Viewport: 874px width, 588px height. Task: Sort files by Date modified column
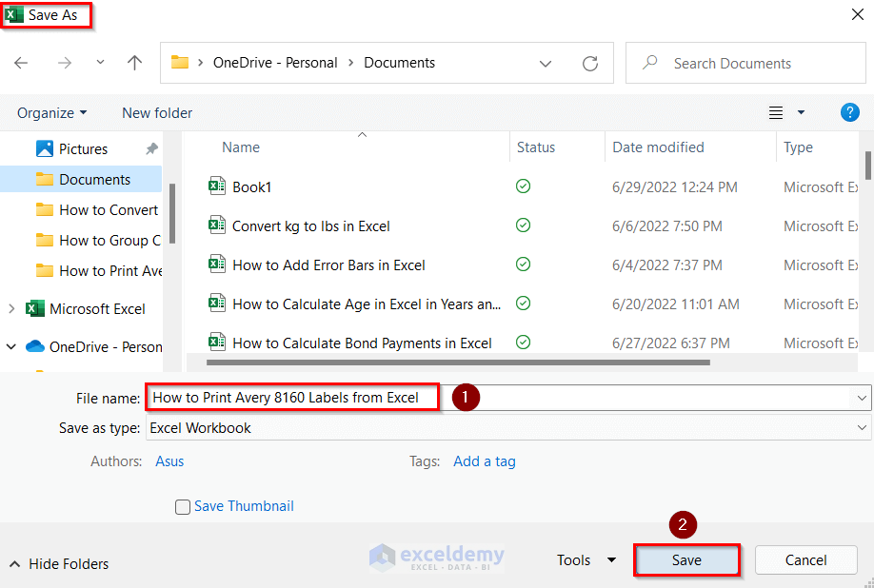coord(658,147)
